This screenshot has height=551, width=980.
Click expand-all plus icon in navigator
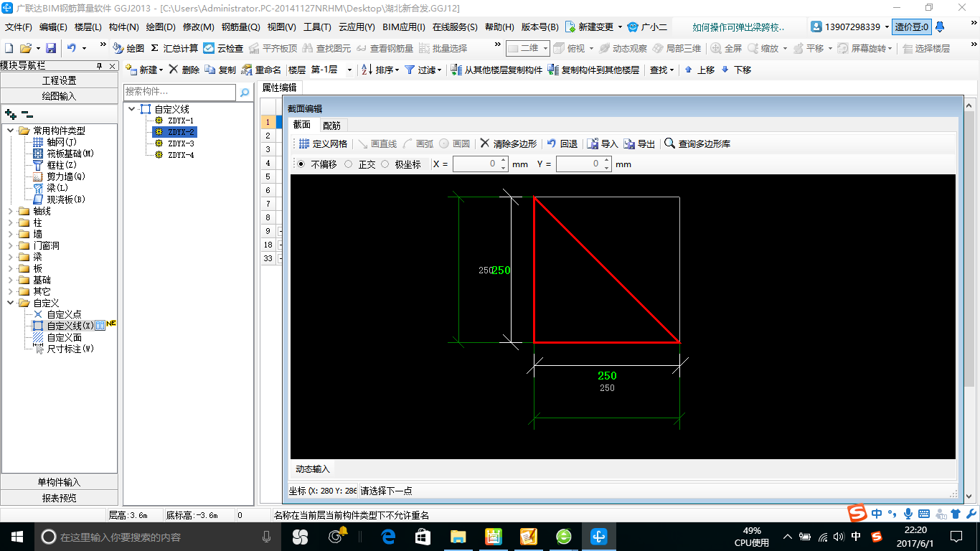pos(10,114)
